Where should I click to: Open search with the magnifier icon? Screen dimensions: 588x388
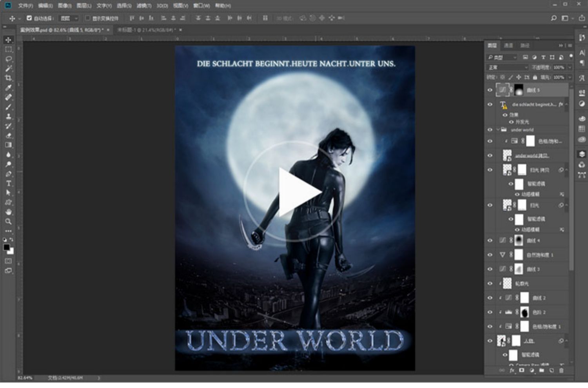point(554,18)
